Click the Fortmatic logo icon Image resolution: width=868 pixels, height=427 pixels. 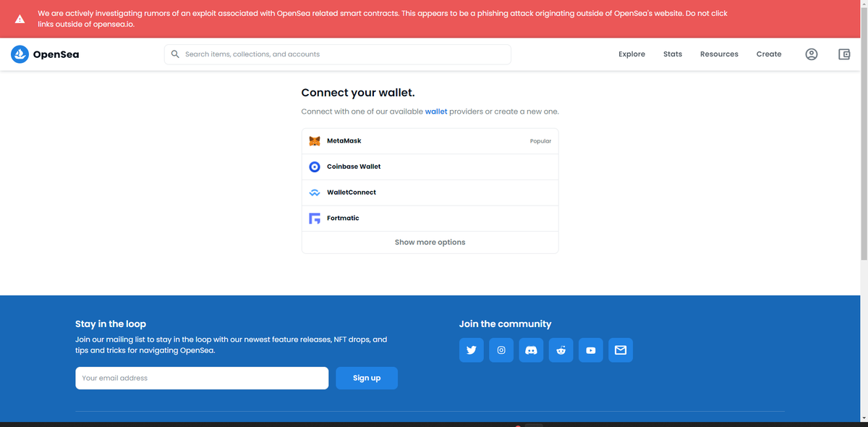pos(315,218)
